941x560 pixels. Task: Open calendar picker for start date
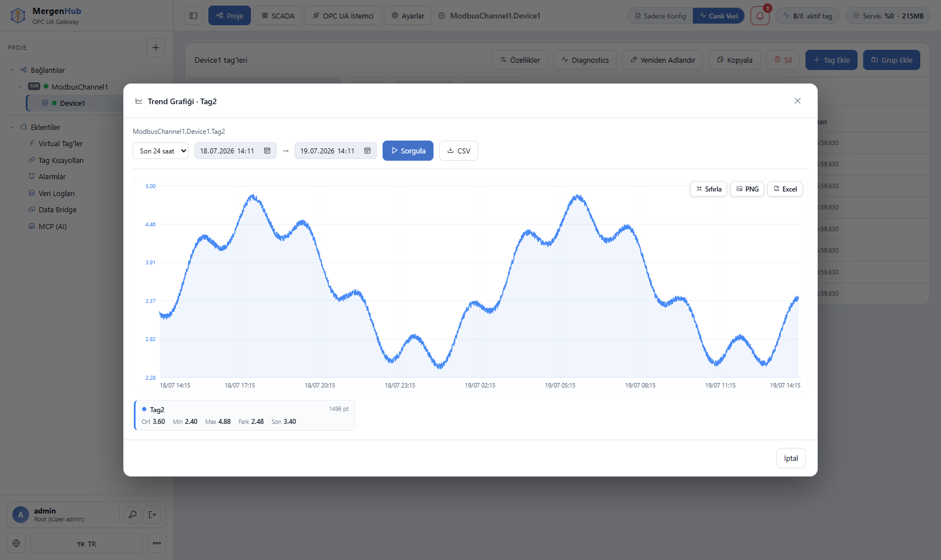click(x=267, y=151)
